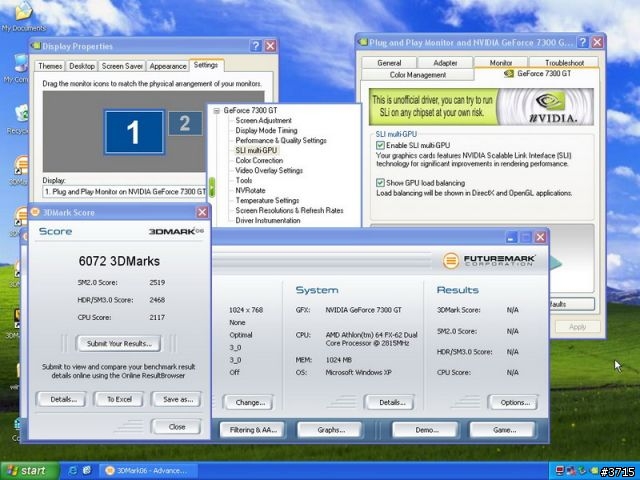
Task: Switch to the Adapter tab
Action: tap(445, 63)
